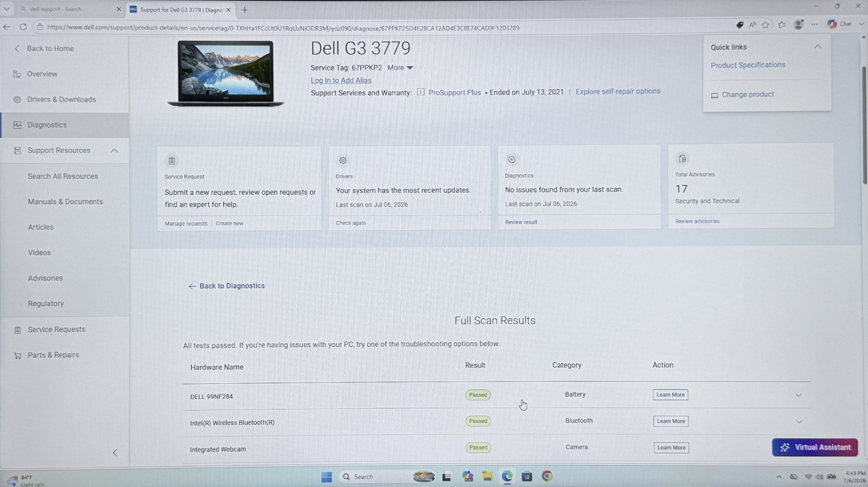The image size is (868, 487).
Task: Click Create new service request
Action: coord(229,223)
